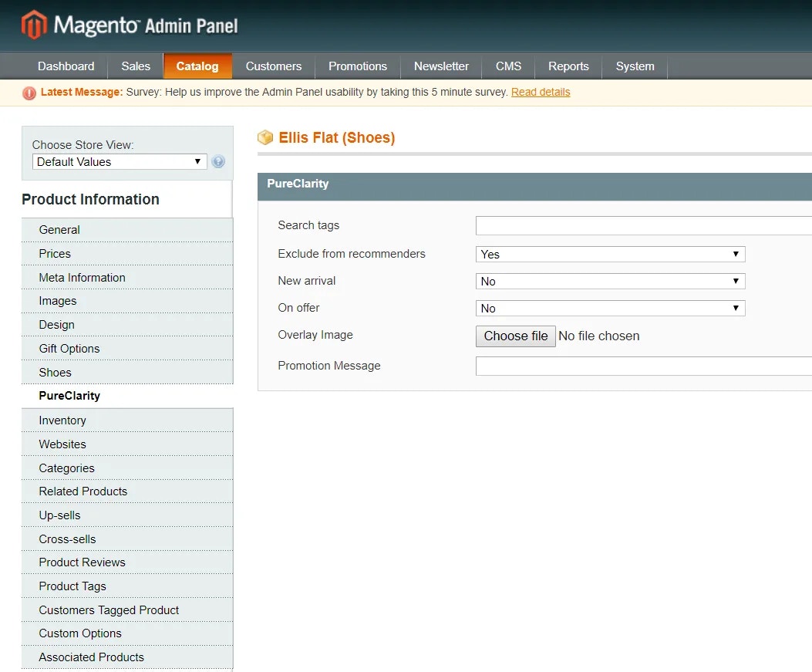Click the No file chosen text
The width and height of the screenshot is (812, 672).
coord(598,336)
